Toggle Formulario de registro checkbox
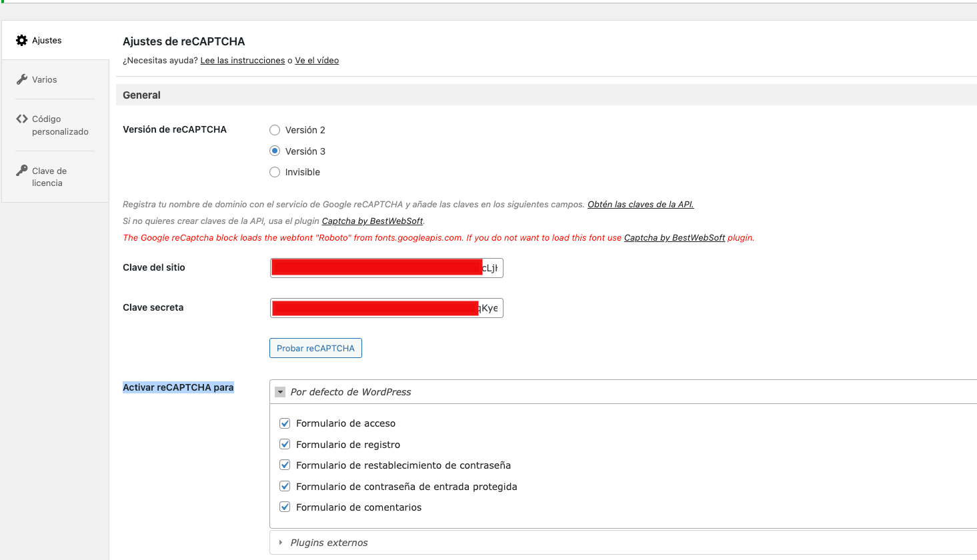The height and width of the screenshot is (560, 977). click(285, 444)
